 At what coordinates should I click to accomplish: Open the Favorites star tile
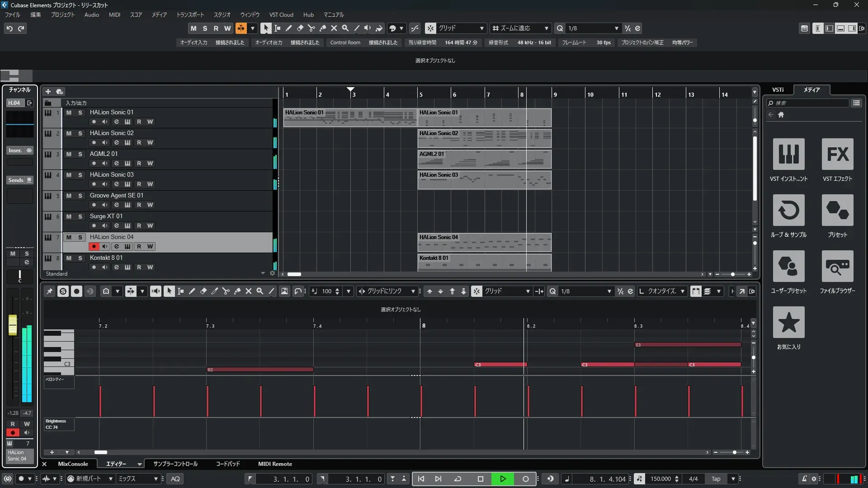(x=788, y=323)
